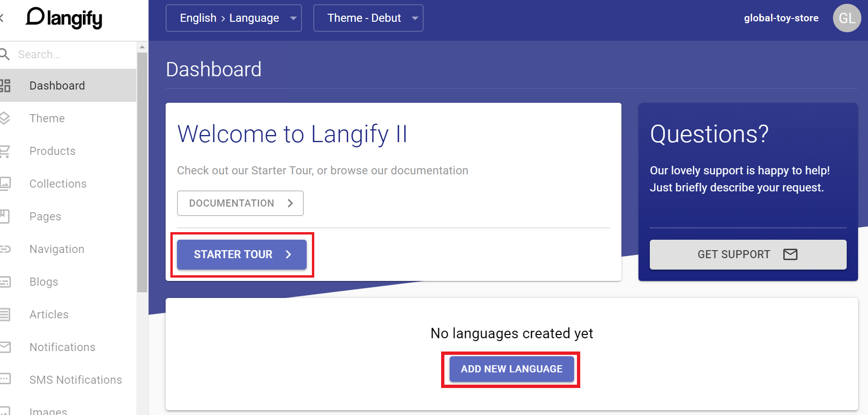Click the GL user avatar

(847, 18)
